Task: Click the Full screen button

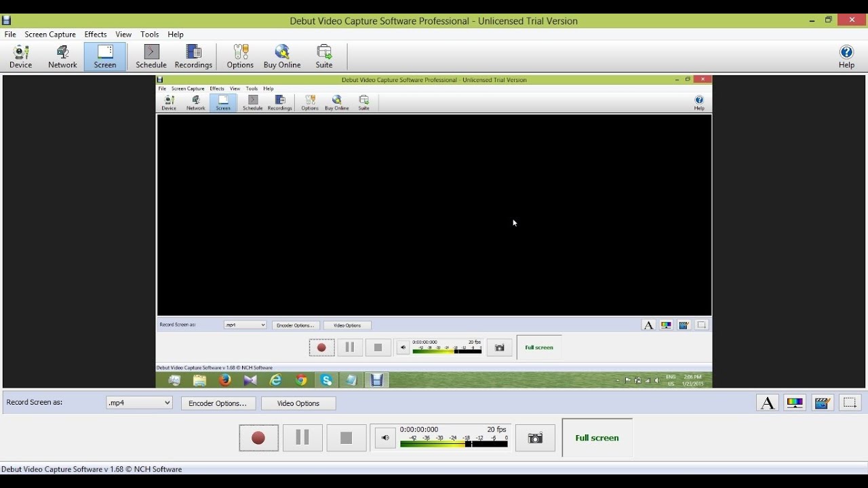Action: coord(597,438)
